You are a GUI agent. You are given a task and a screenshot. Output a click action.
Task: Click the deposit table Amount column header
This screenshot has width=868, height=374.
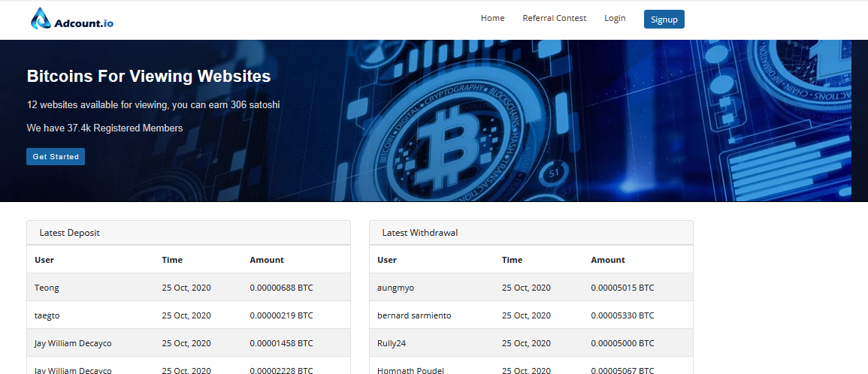point(267,260)
